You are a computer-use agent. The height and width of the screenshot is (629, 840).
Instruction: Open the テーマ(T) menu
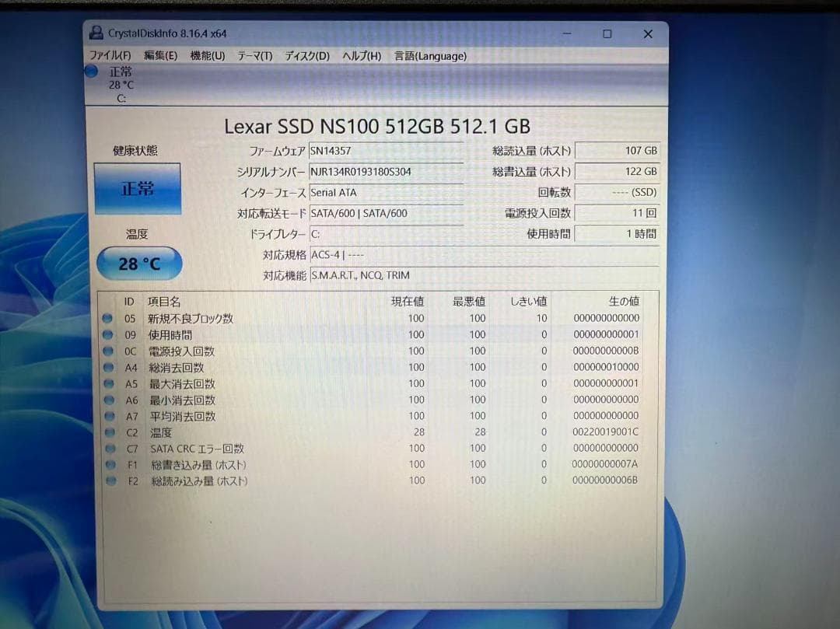tap(255, 56)
